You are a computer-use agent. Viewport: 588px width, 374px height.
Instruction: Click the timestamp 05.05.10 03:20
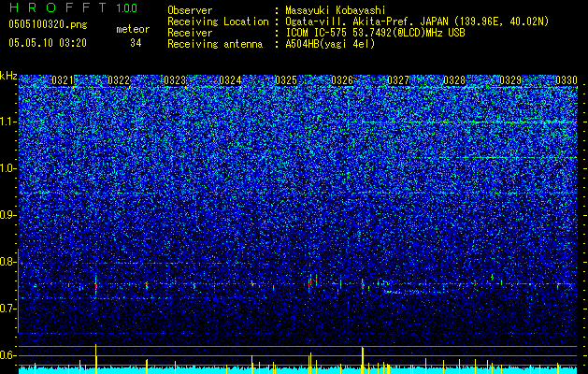tap(48, 43)
